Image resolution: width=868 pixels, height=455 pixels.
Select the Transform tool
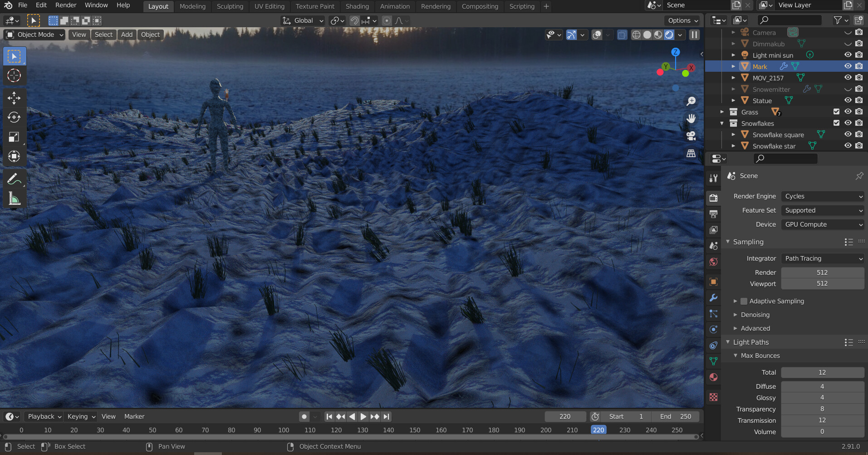click(14, 156)
